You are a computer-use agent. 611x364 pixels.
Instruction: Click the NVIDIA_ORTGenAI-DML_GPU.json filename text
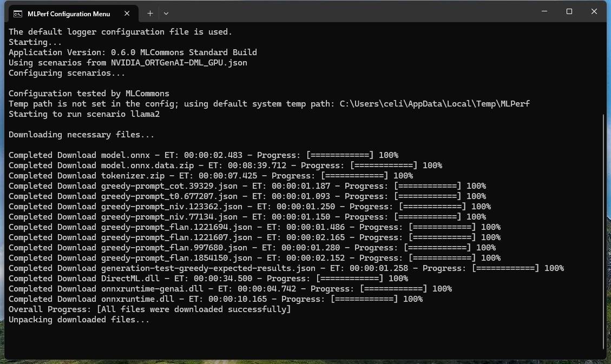179,63
